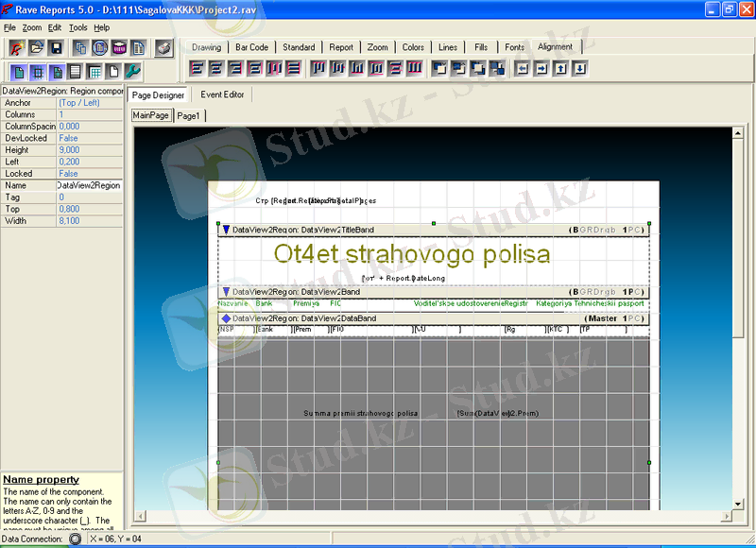The image size is (756, 548).
Task: Click the New Report pages icon
Action: 80,48
